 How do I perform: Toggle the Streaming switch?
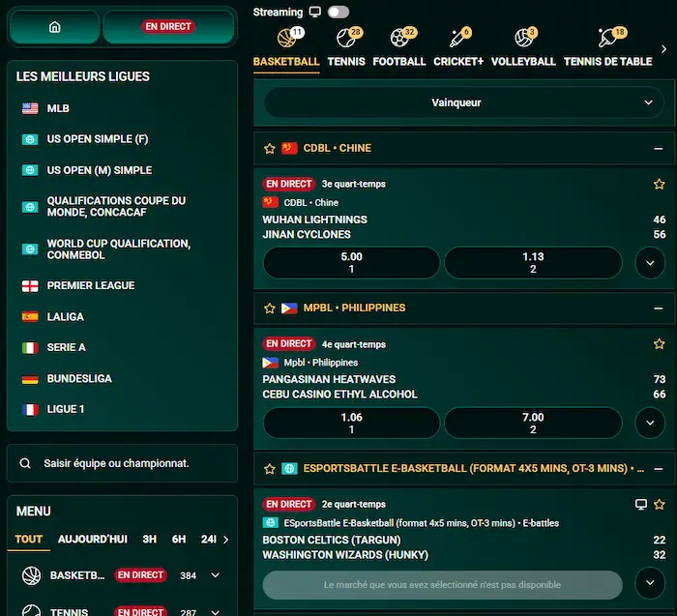(338, 13)
